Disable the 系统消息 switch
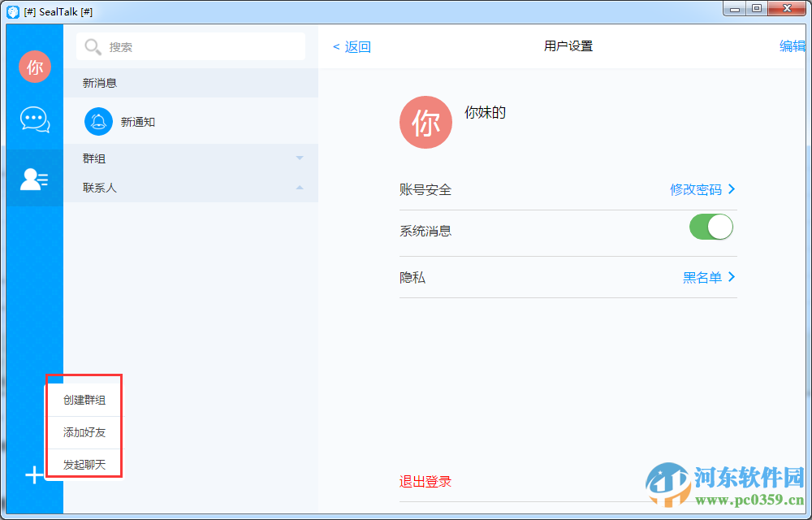 pos(710,227)
